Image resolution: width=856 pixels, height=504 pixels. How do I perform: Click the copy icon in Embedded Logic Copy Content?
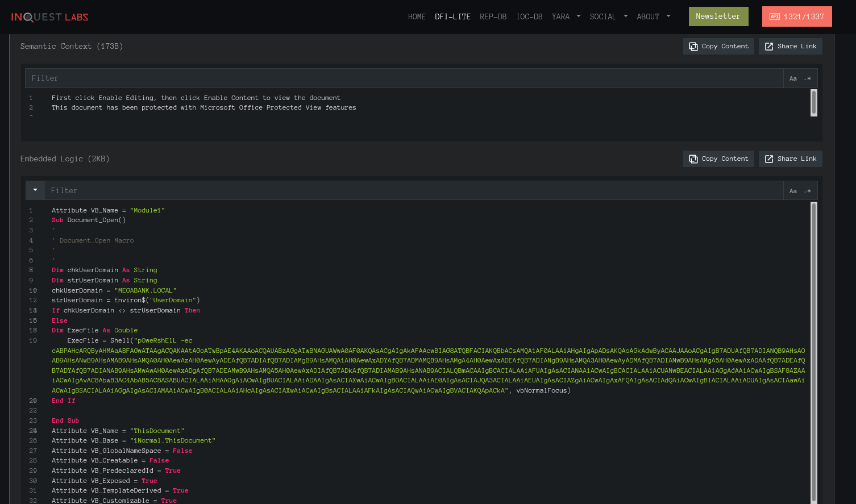(x=693, y=159)
